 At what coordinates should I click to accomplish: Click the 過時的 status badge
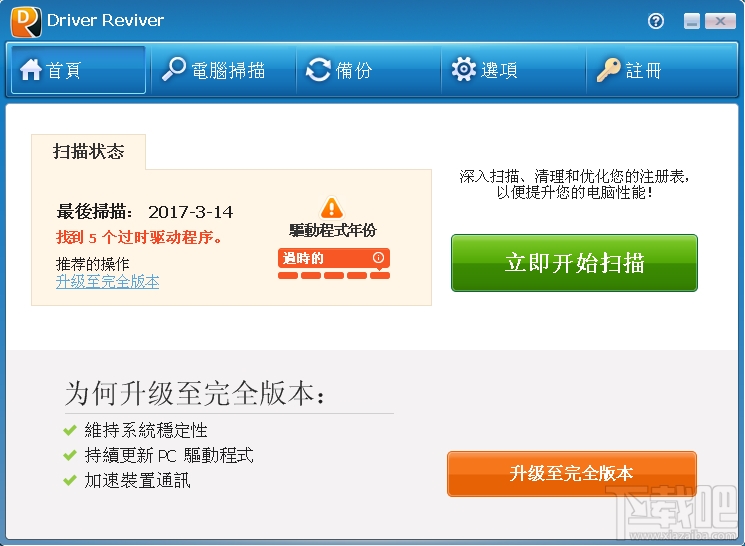[x=334, y=258]
